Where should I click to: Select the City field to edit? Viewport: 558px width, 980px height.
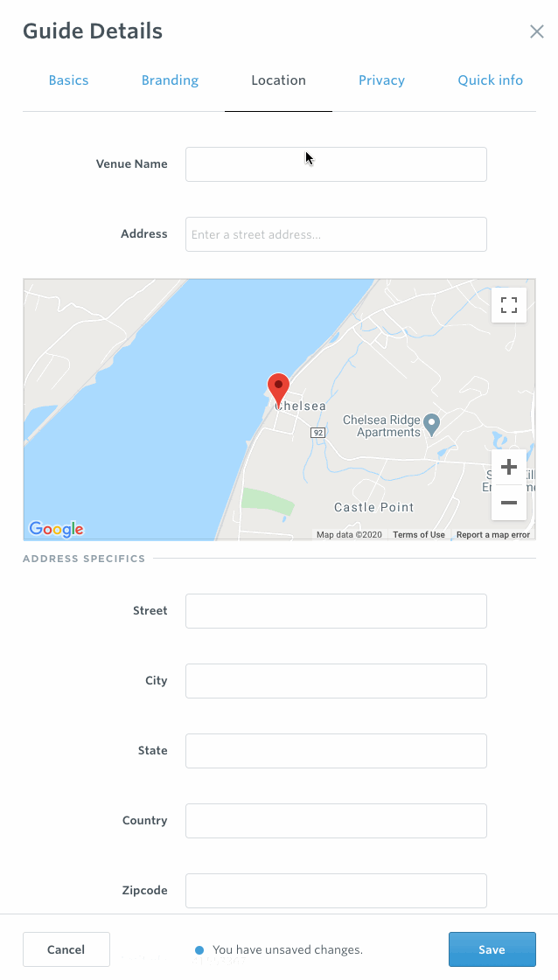[x=336, y=680]
